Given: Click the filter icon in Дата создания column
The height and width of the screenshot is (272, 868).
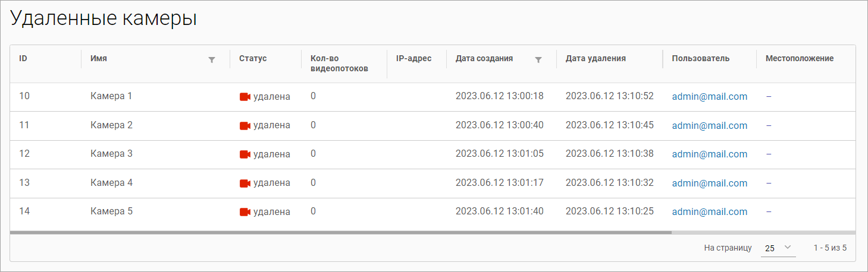Looking at the screenshot, I should 538,59.
